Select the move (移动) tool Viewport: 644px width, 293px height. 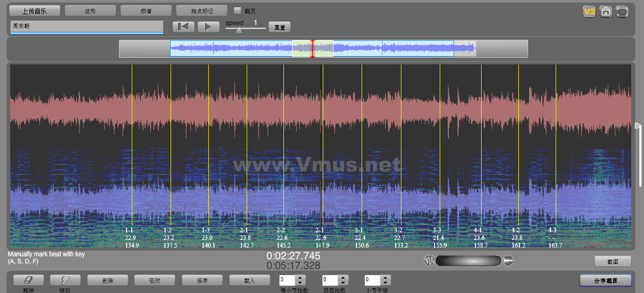[x=64, y=280]
